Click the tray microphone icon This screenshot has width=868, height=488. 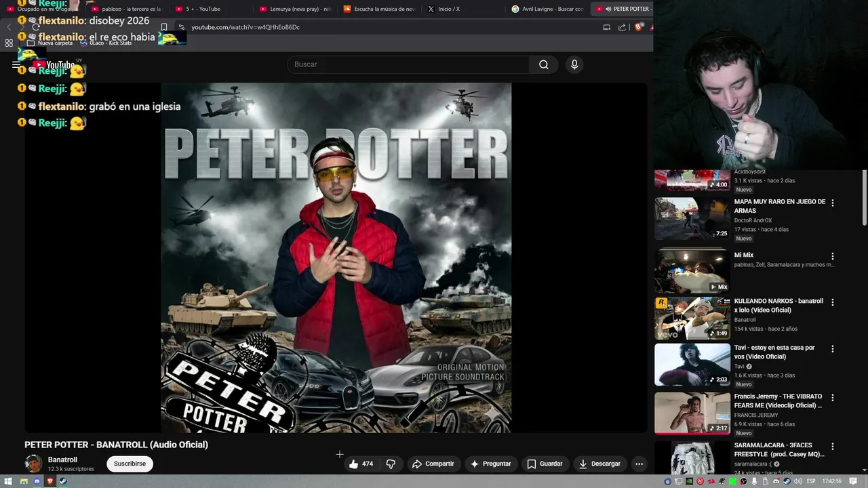754,481
